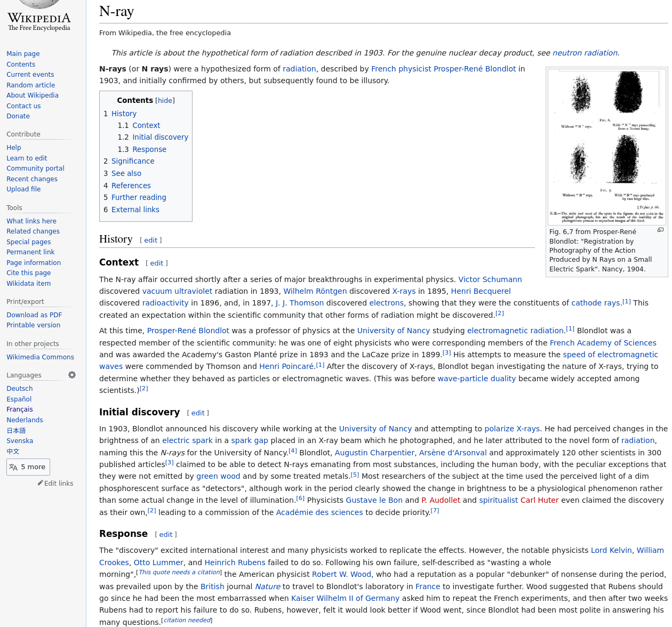Click Cite this page tool

point(28,273)
